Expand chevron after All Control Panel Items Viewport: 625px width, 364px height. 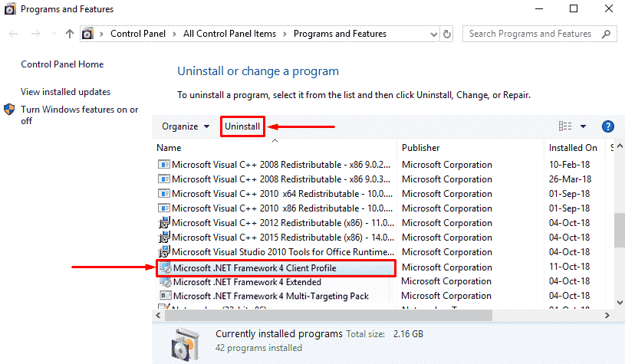click(285, 34)
